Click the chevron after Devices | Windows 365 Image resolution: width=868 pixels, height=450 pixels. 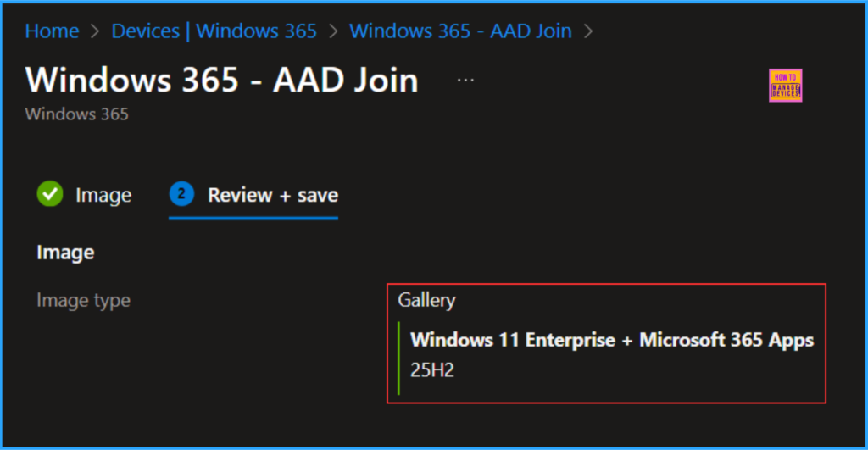click(x=333, y=32)
